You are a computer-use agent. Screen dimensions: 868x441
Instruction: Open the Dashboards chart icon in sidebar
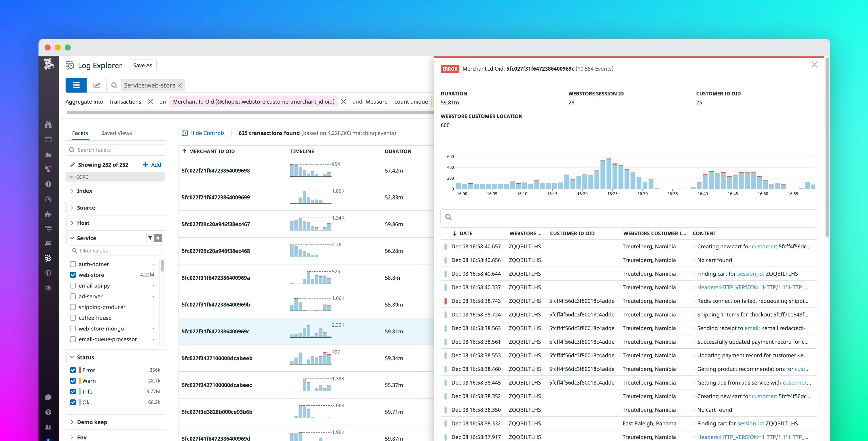click(48, 154)
